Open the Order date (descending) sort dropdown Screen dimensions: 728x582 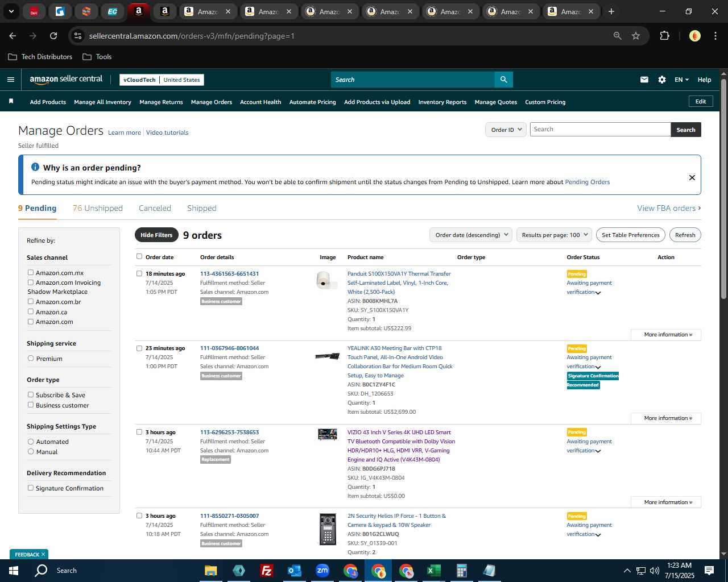(471, 235)
